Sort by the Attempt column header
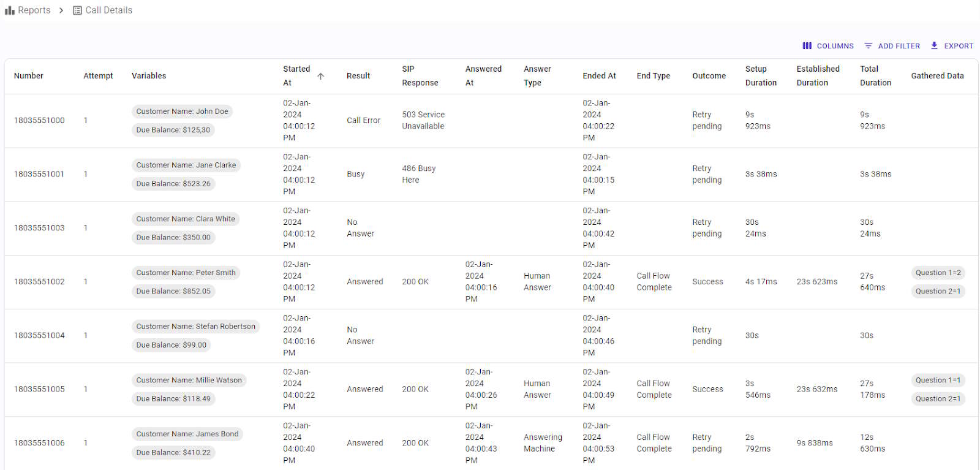The height and width of the screenshot is (470, 980). point(98,76)
